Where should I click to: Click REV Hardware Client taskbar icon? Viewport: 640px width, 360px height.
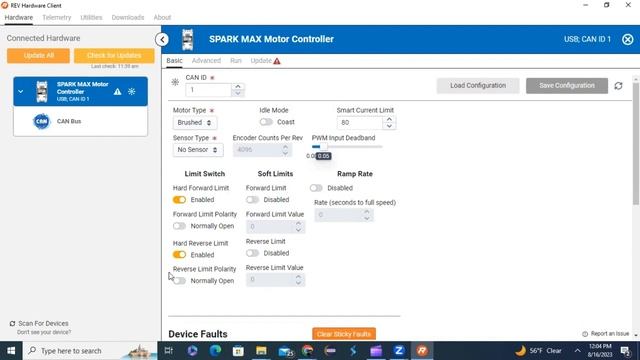click(422, 351)
